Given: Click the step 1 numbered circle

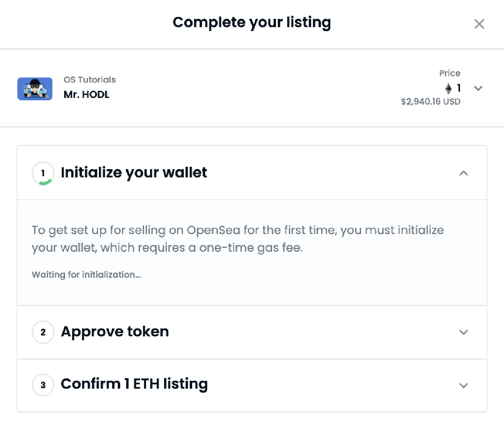Looking at the screenshot, I should [x=43, y=173].
